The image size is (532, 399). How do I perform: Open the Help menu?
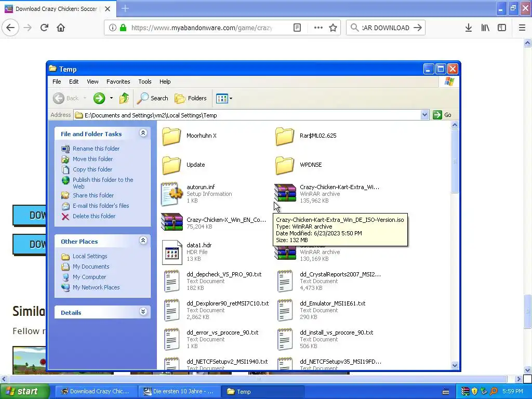click(x=165, y=82)
